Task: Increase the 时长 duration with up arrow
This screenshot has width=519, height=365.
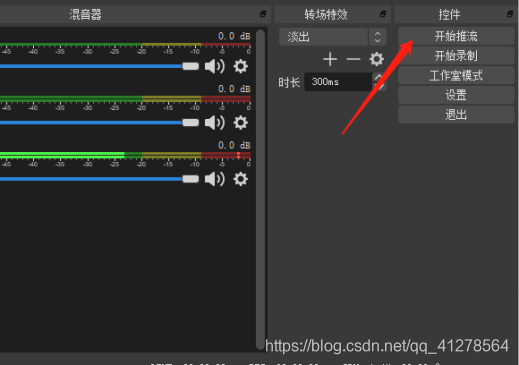Action: 378,77
